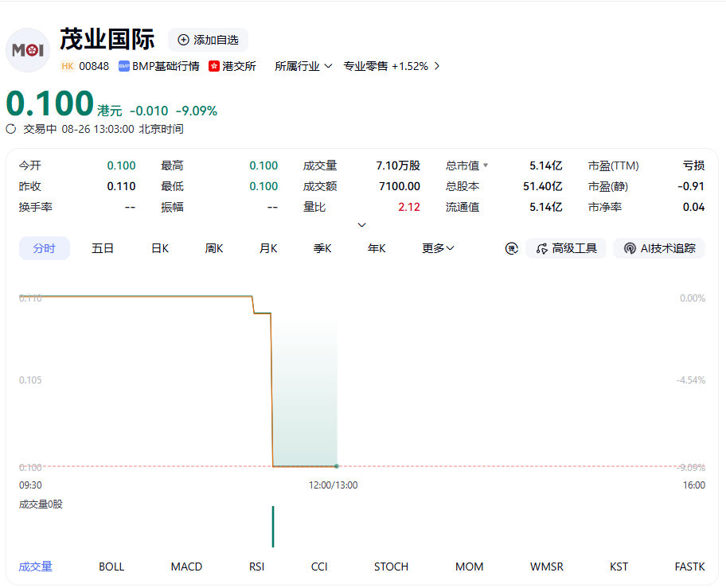Select the FASTK indicator
Image resolution: width=726 pixels, height=588 pixels.
(x=690, y=567)
